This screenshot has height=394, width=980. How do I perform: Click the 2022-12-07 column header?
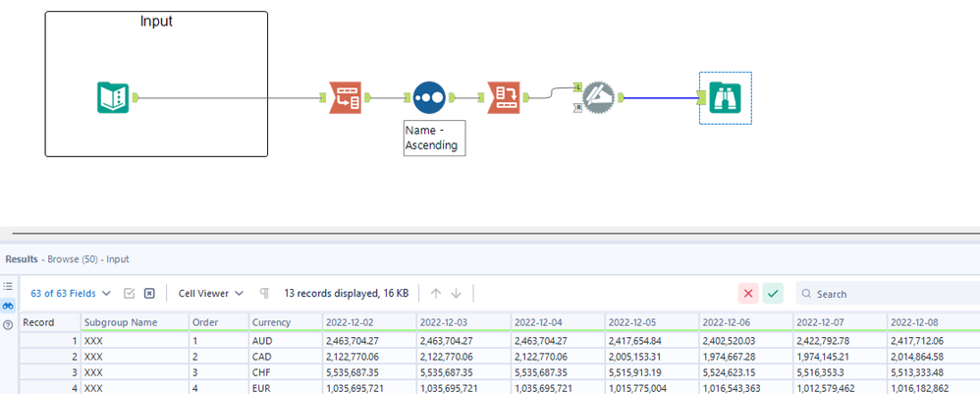tap(840, 322)
